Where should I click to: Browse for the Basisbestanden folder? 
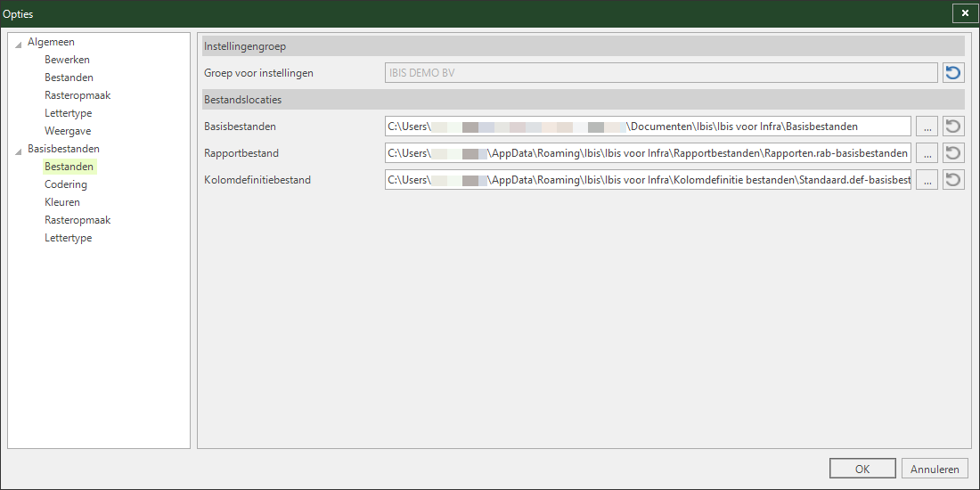click(927, 127)
